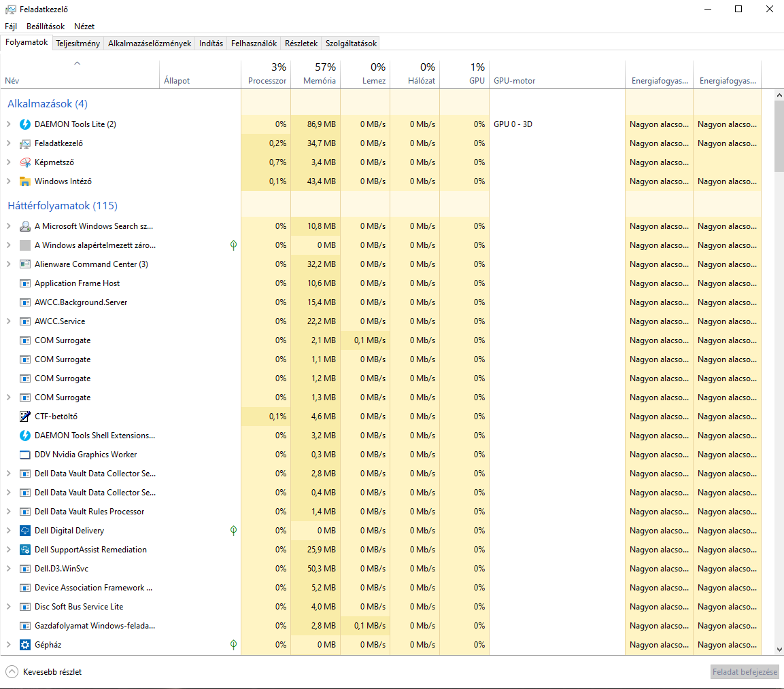Click the 50,3 MB memory cell
Screen dimensions: 784x689
(x=316, y=569)
